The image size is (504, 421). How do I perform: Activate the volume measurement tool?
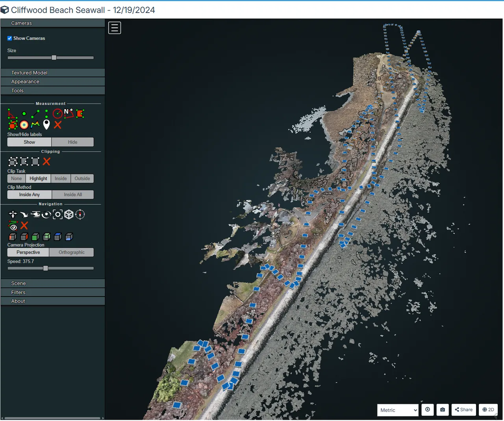(x=13, y=125)
